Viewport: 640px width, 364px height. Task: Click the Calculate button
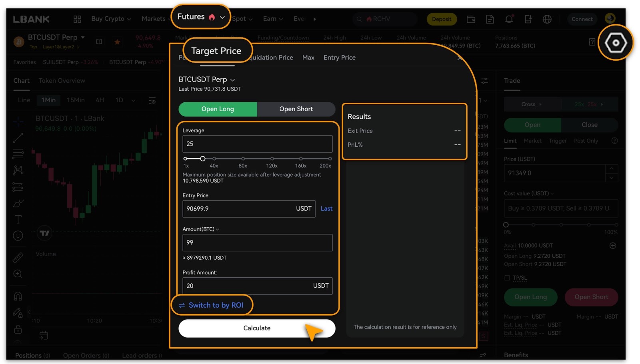[x=257, y=328]
